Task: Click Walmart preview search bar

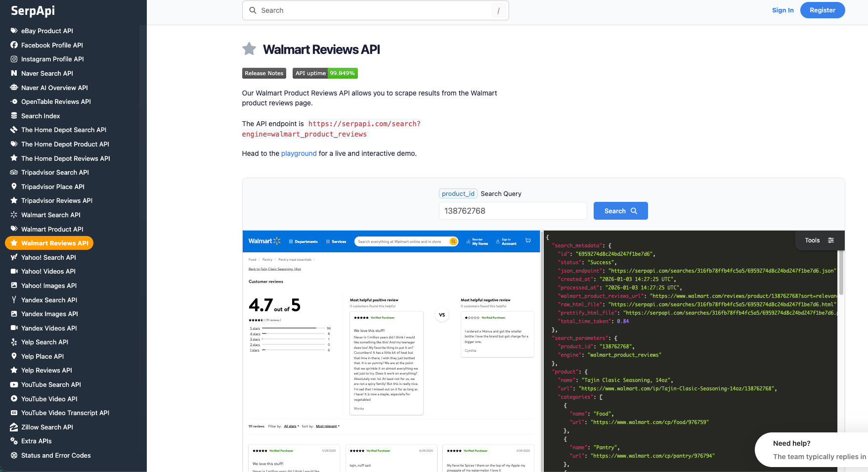Action: tap(406, 241)
